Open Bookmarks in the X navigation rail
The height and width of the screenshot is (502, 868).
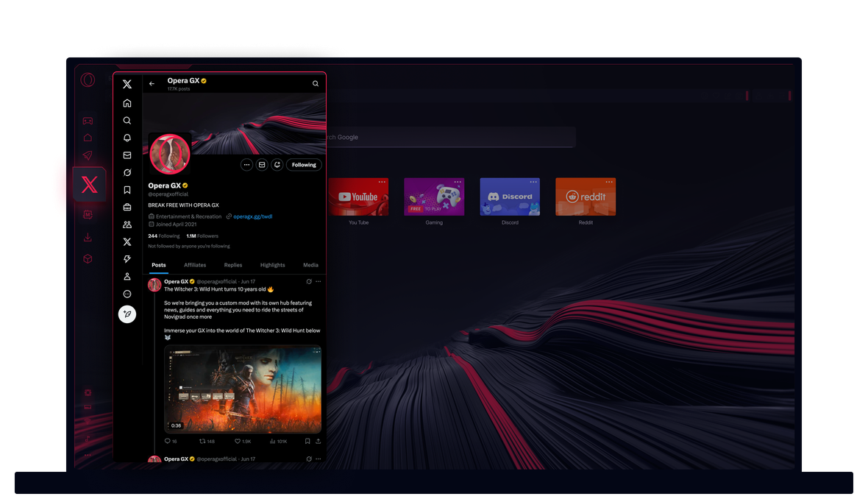point(127,189)
